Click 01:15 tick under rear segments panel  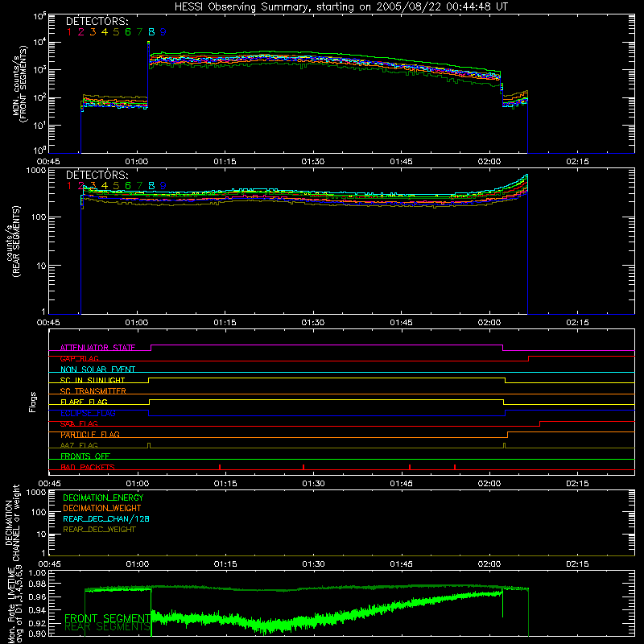[225, 323]
